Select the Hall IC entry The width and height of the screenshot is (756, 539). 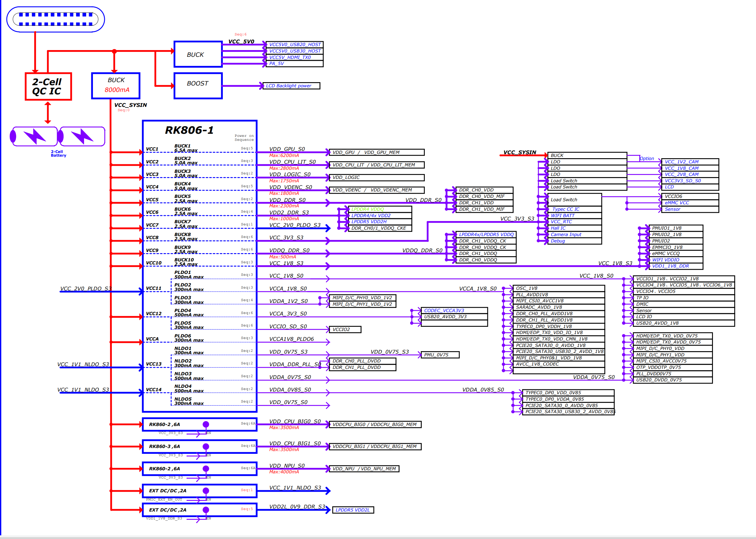(575, 228)
